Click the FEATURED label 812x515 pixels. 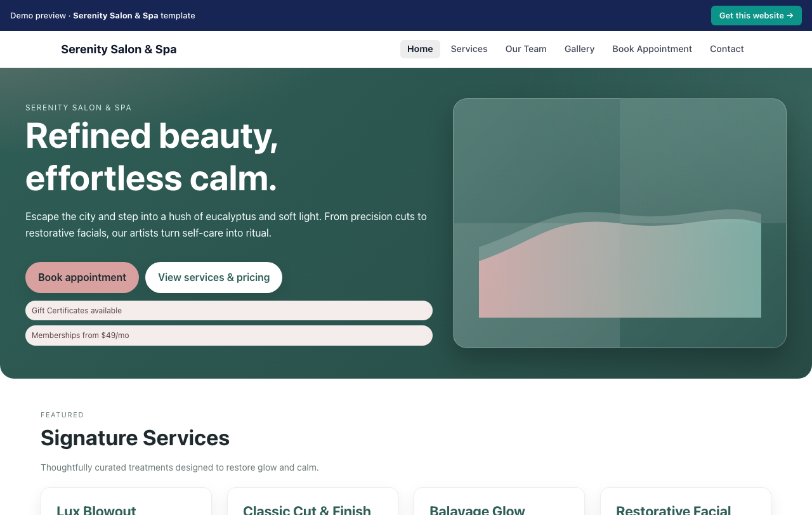point(62,415)
